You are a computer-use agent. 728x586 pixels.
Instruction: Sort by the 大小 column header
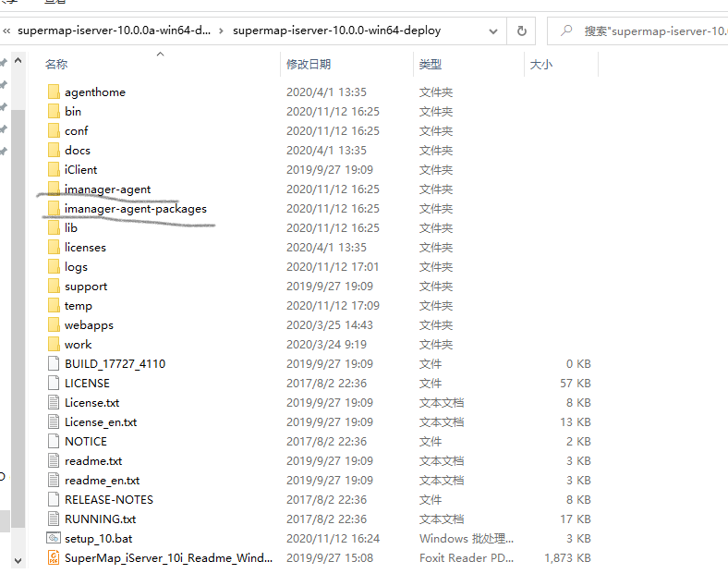pyautogui.click(x=540, y=64)
